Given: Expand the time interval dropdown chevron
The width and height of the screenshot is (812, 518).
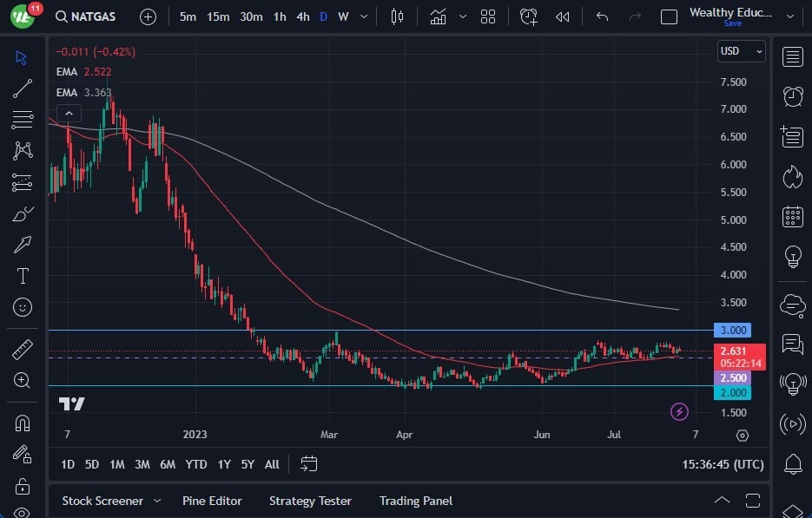Looking at the screenshot, I should 364,16.
